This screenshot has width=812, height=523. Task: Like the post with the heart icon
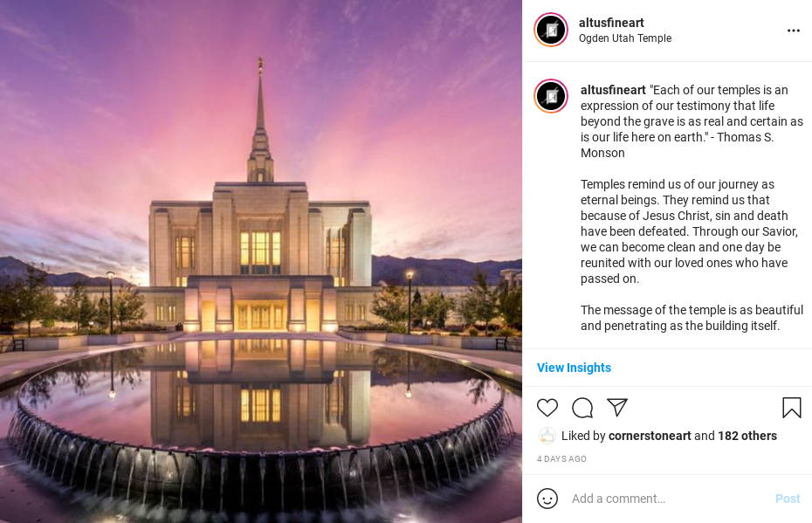[547, 408]
